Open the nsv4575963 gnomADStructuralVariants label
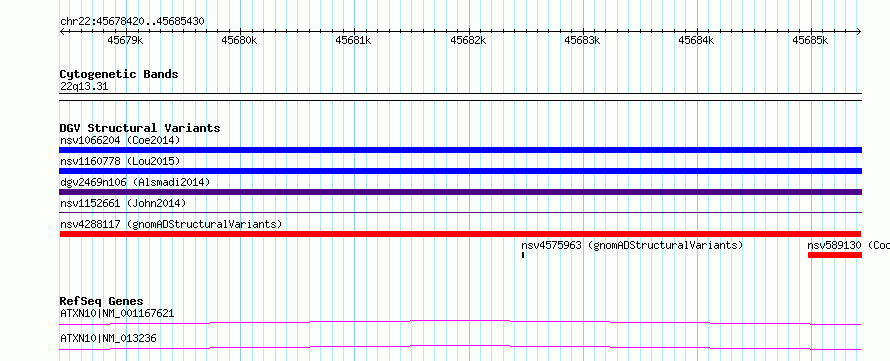This screenshot has height=361, width=890. [x=632, y=245]
